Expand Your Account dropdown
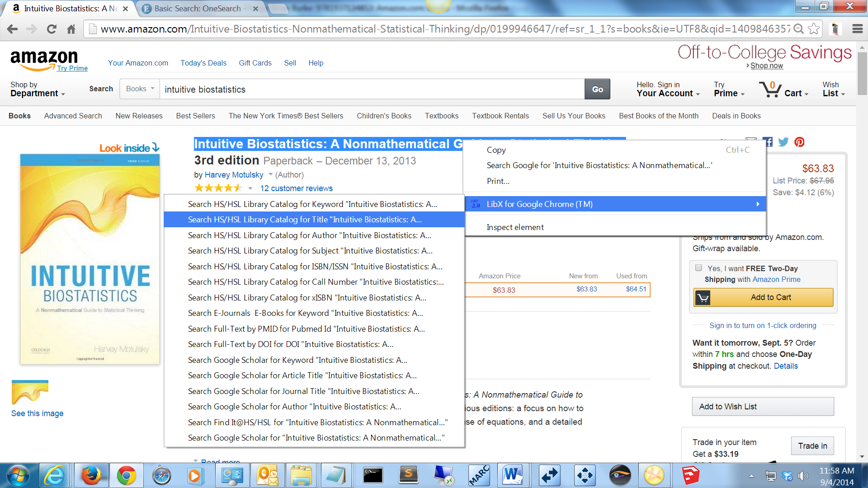The image size is (868, 488). (x=668, y=89)
